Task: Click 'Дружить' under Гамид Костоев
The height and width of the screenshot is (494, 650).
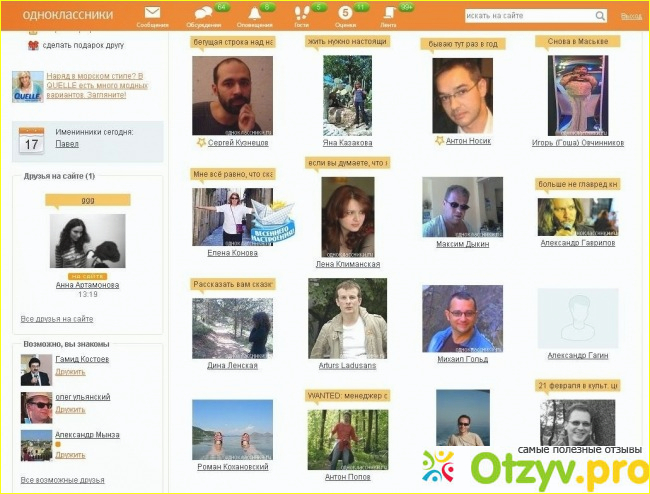Action: tap(70, 372)
